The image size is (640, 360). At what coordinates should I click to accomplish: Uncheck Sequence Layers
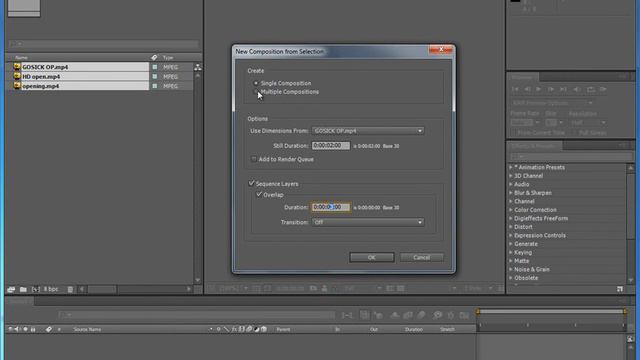(251, 184)
